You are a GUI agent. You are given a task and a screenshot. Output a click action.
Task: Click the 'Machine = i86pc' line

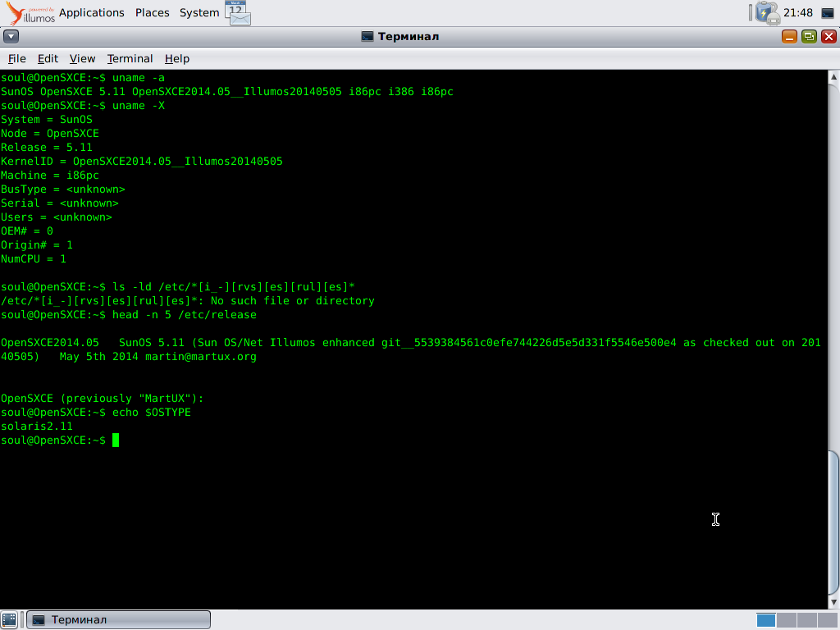tap(50, 176)
